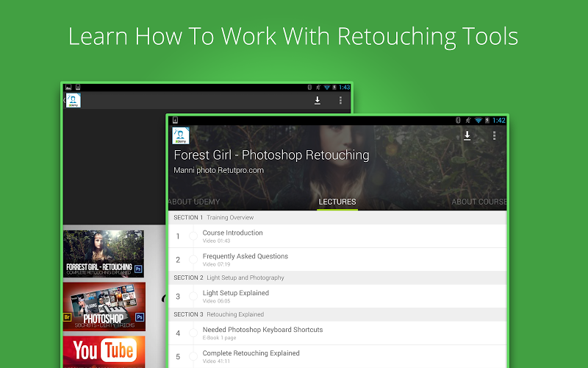Tap picture notification icon in back window
The image size is (588, 368).
tap(68, 87)
